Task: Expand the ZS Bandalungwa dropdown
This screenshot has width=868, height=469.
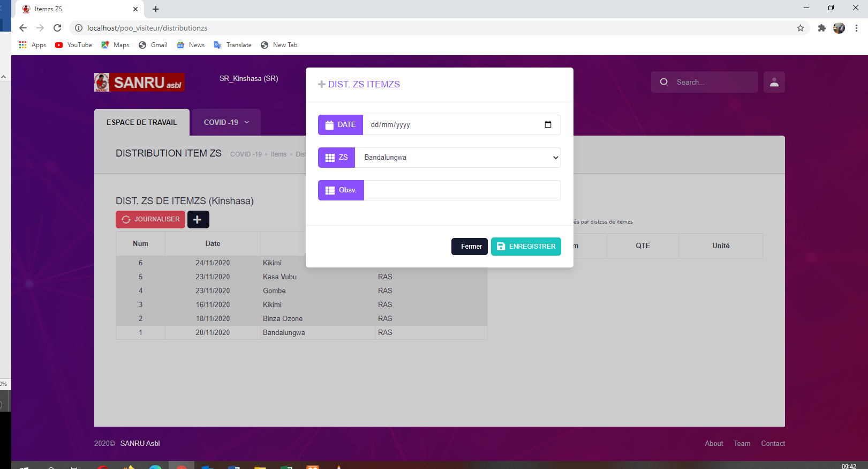Action: (458, 158)
